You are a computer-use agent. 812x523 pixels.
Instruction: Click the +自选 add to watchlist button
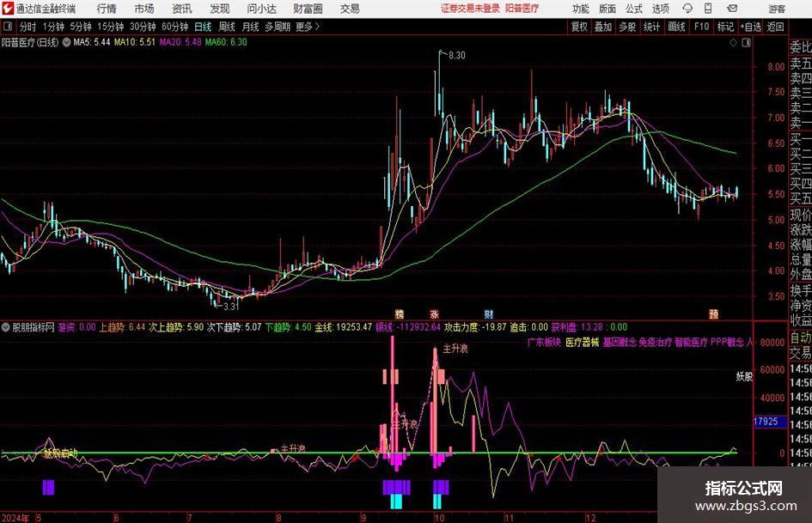750,27
